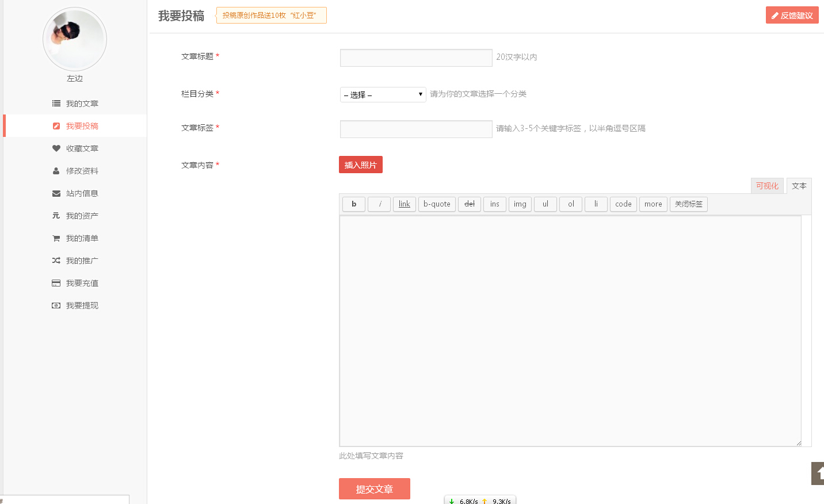
Task: Click the b-quote toolbar button
Action: [437, 204]
